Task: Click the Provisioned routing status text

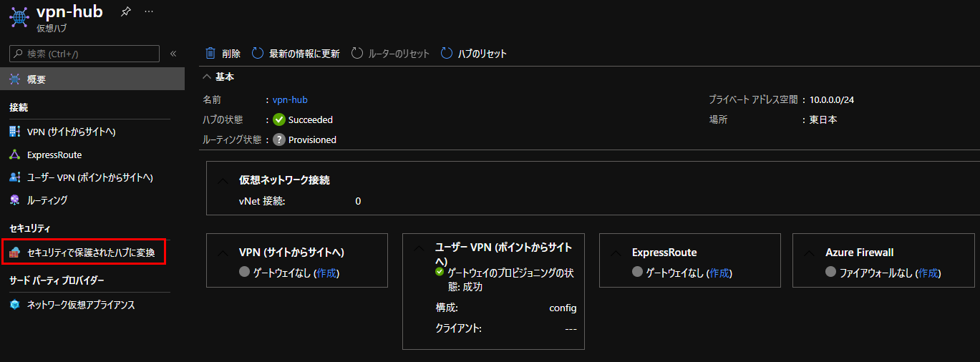Action: 312,140
